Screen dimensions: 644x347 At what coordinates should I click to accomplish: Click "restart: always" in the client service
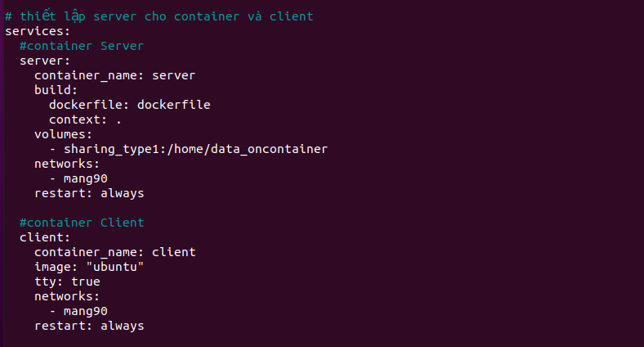(89, 326)
